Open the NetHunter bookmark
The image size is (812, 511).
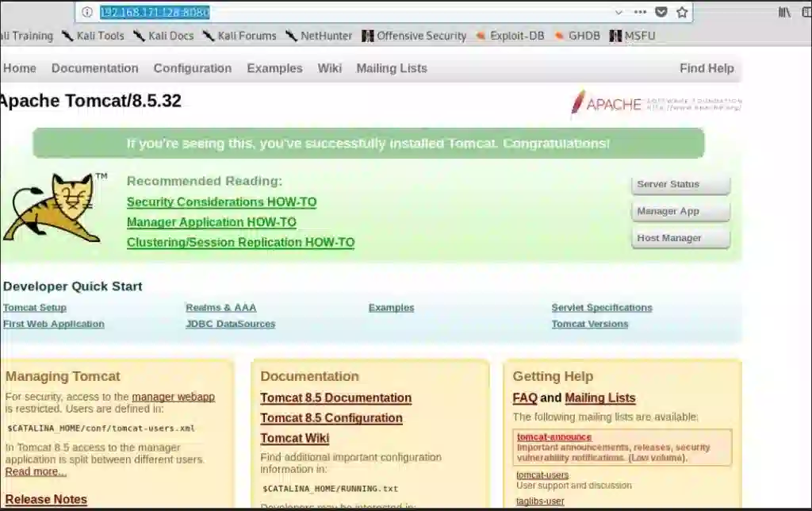[x=319, y=36]
